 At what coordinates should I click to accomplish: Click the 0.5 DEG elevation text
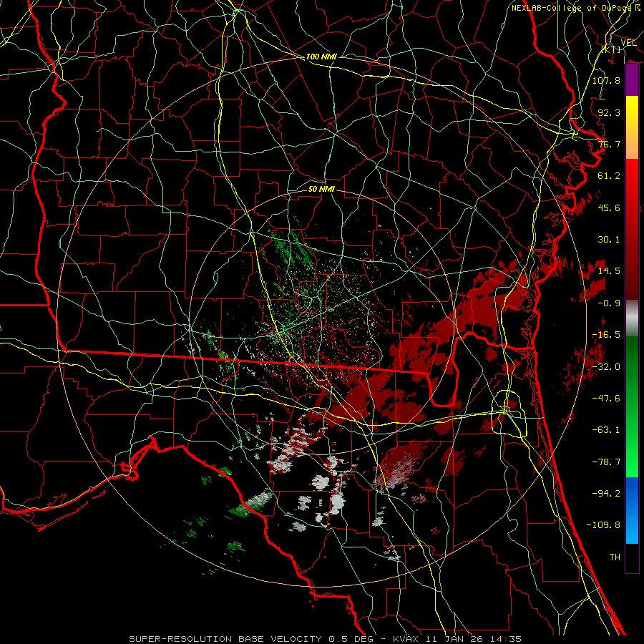pos(351,639)
